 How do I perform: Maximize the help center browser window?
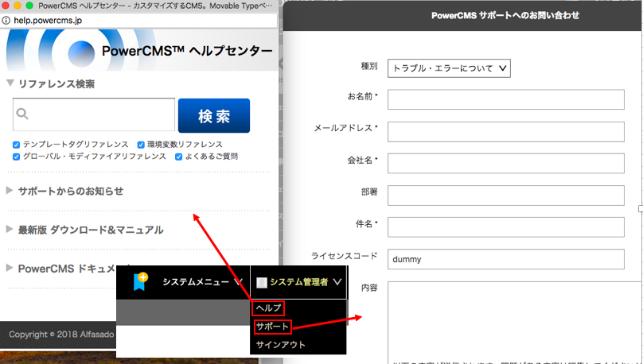point(29,6)
